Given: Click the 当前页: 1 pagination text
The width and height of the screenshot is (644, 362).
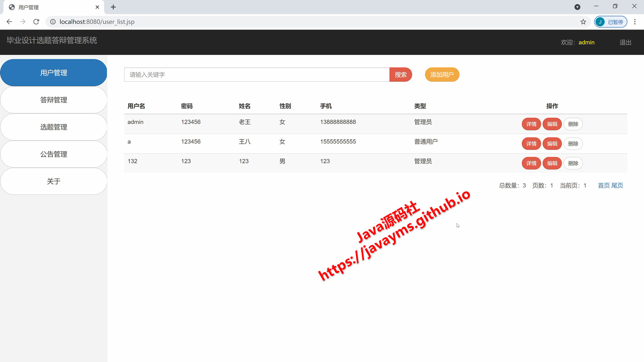Looking at the screenshot, I should pyautogui.click(x=573, y=185).
